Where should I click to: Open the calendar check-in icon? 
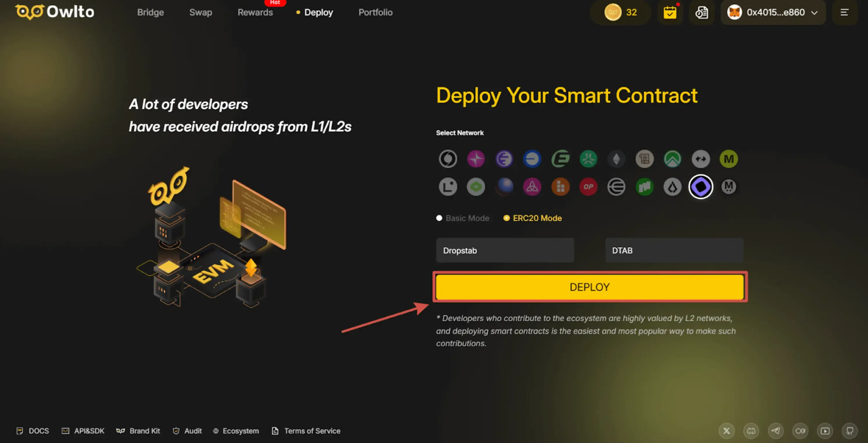pyautogui.click(x=670, y=12)
